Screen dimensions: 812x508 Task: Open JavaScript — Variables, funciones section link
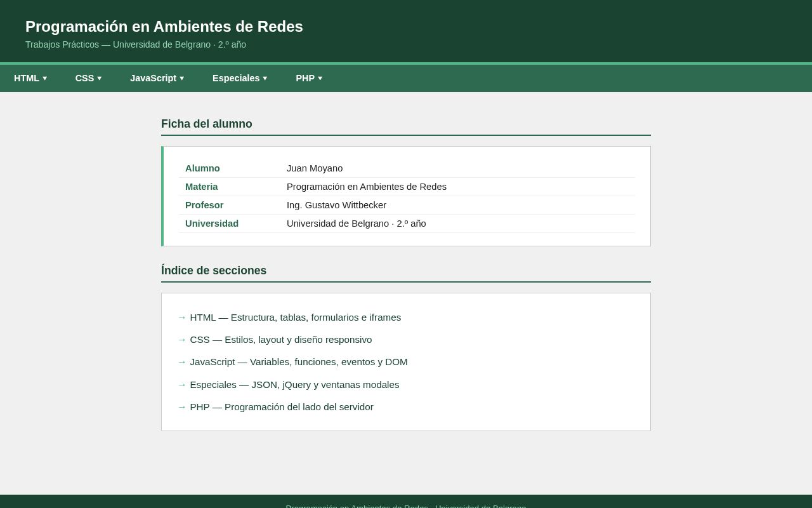[299, 362]
